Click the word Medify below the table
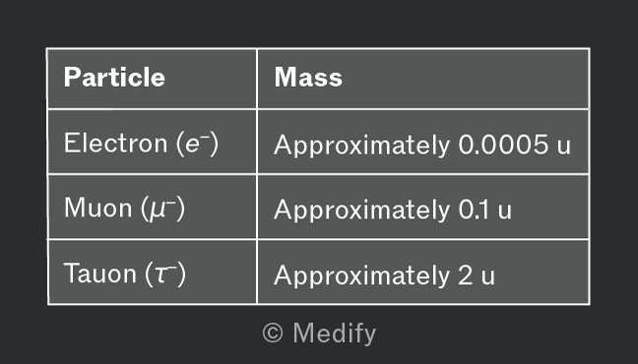The image size is (638, 364). click(x=335, y=334)
